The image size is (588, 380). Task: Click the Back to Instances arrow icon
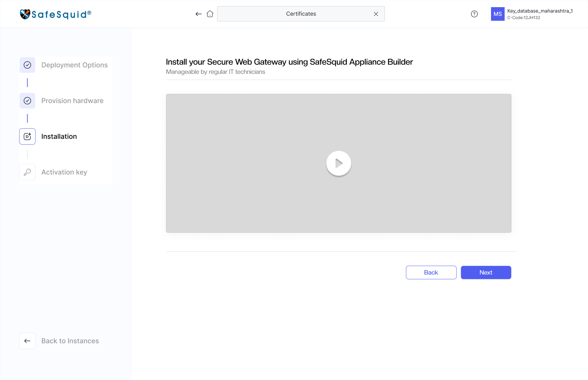28,341
